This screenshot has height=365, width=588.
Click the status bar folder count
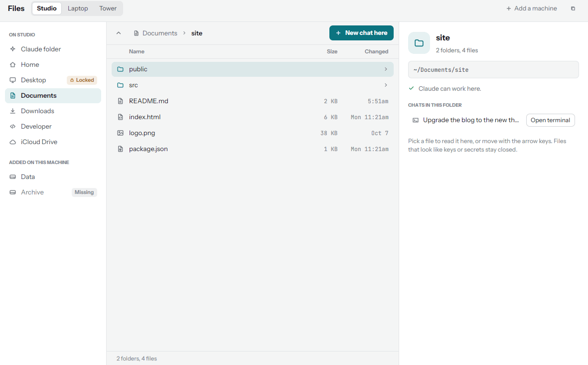[137, 359]
